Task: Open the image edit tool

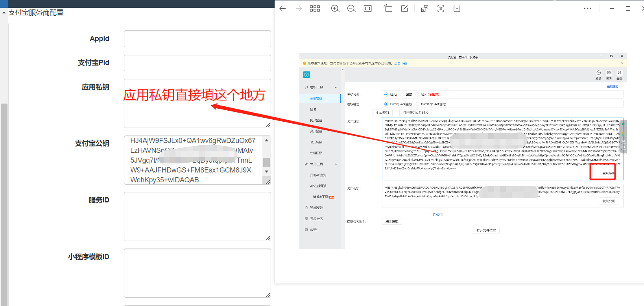Action: pos(404,9)
